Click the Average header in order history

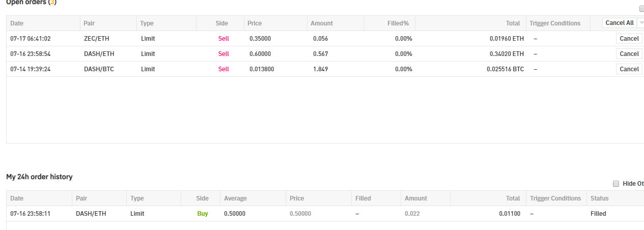point(235,198)
